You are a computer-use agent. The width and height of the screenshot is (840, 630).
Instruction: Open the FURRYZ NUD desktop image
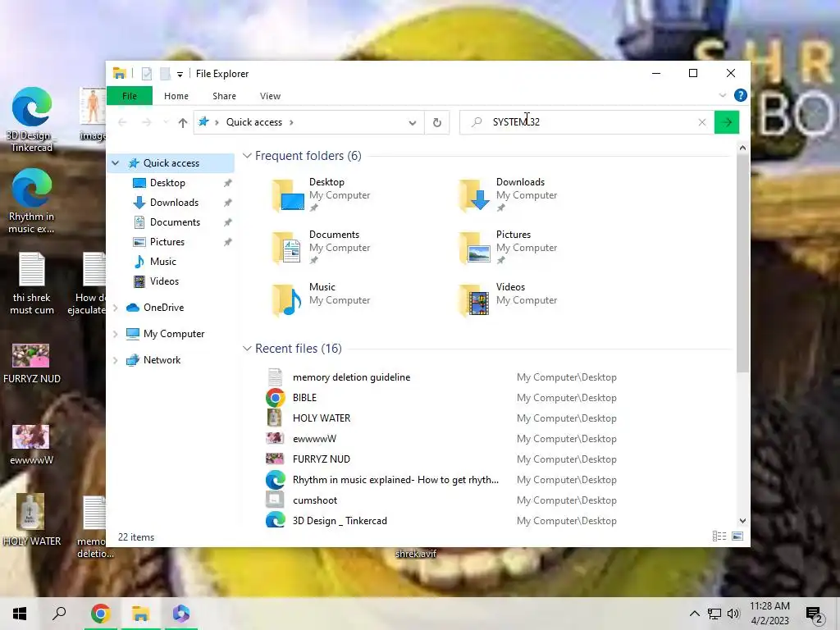tap(32, 363)
